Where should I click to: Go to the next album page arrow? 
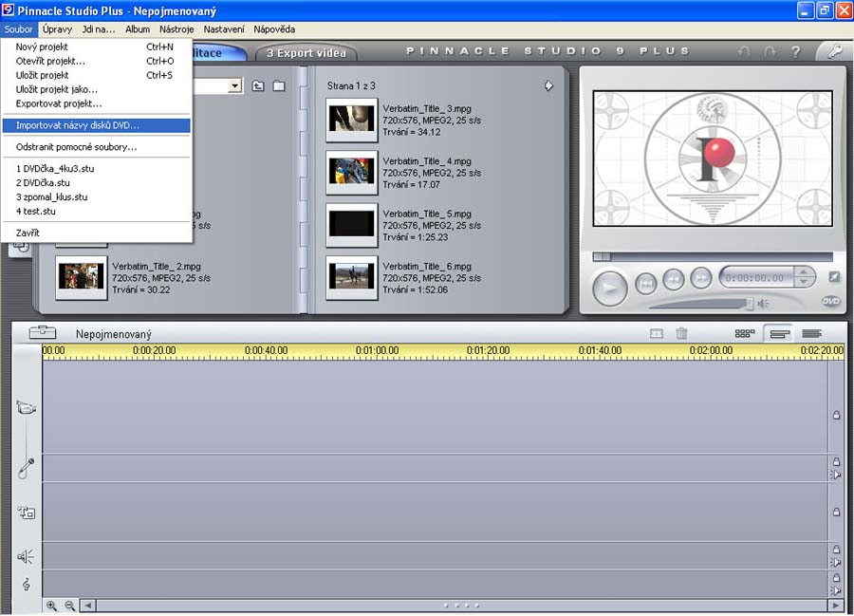coord(548,85)
